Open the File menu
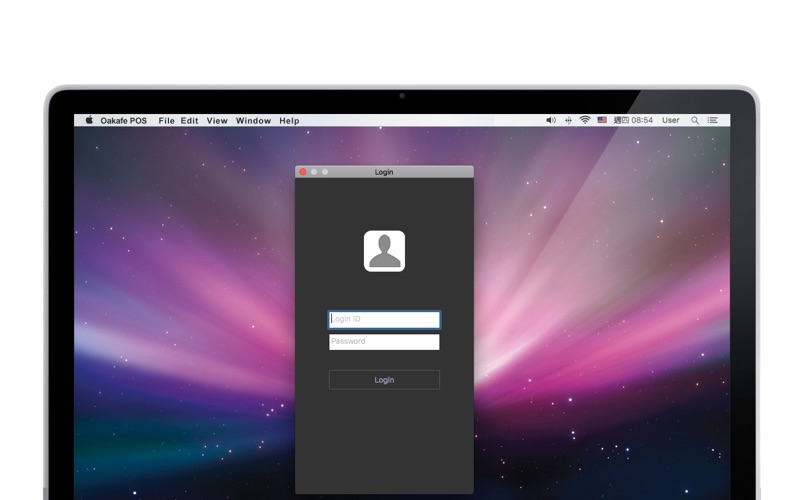The width and height of the screenshot is (800, 500). point(166,120)
